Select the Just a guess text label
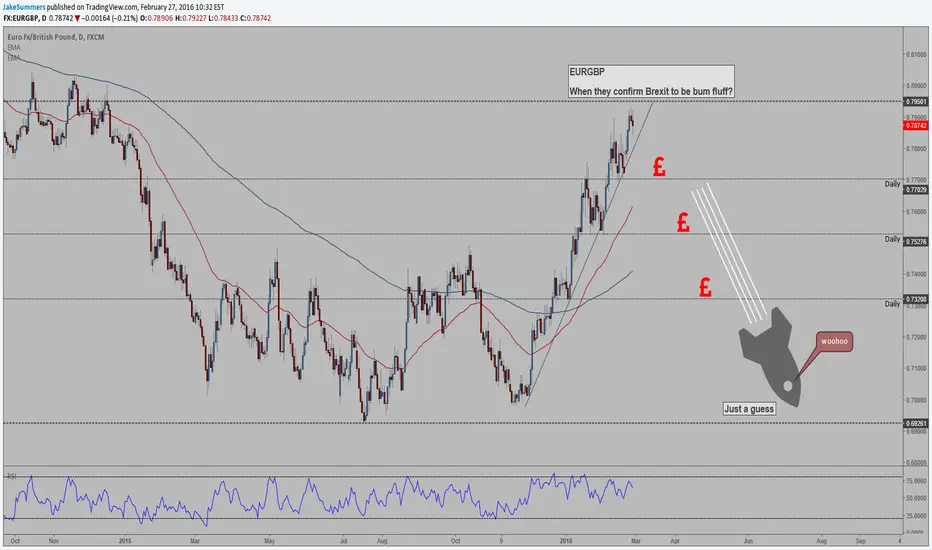Viewport: 932px width, 550px height. pos(749,409)
